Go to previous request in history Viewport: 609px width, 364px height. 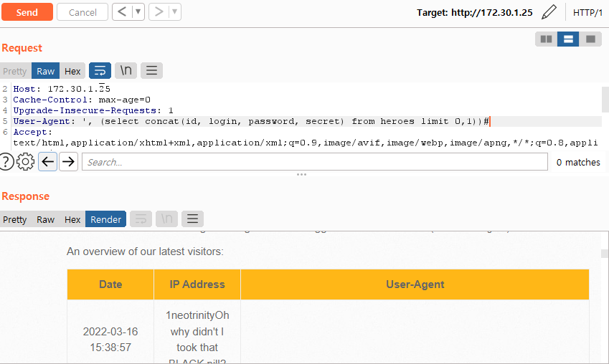click(122, 11)
